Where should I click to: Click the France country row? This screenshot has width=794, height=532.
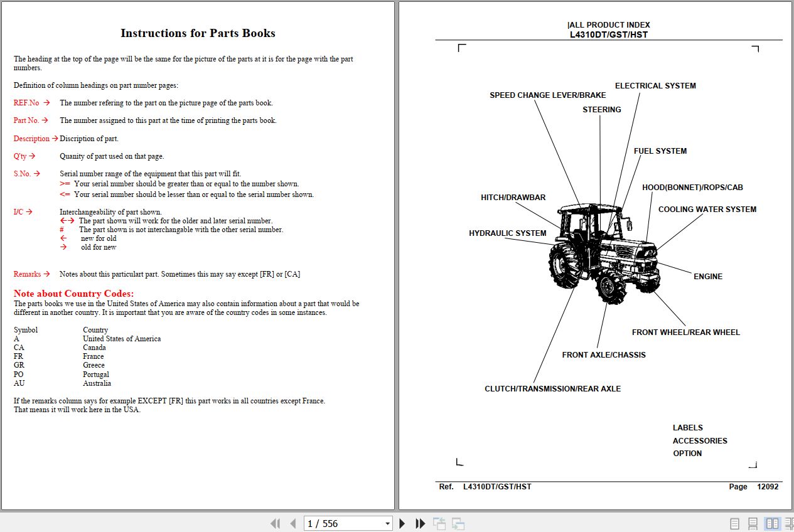pyautogui.click(x=59, y=356)
